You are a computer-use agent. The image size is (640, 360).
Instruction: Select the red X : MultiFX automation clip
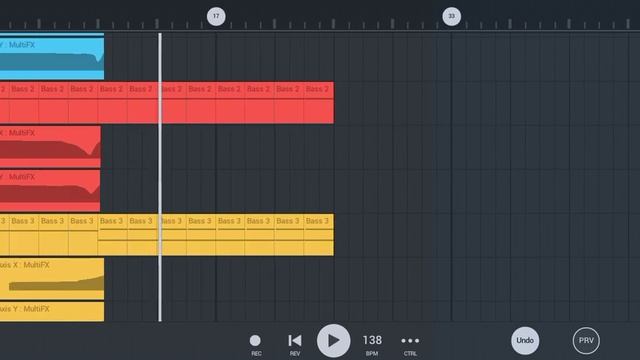click(50, 147)
